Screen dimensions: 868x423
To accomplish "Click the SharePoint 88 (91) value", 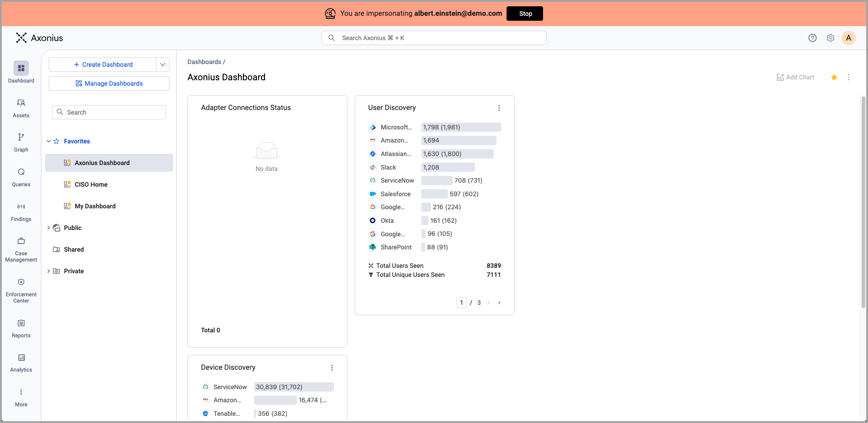I will pos(438,247).
